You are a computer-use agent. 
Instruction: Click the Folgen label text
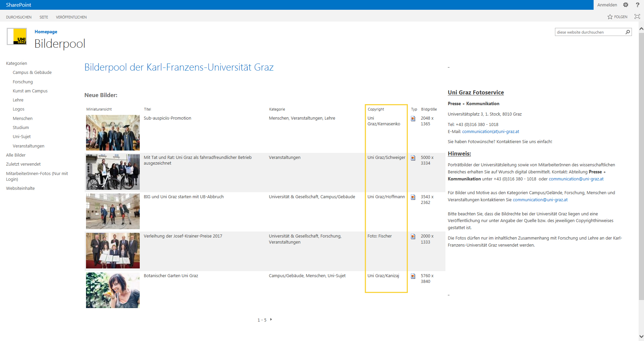[x=620, y=17]
